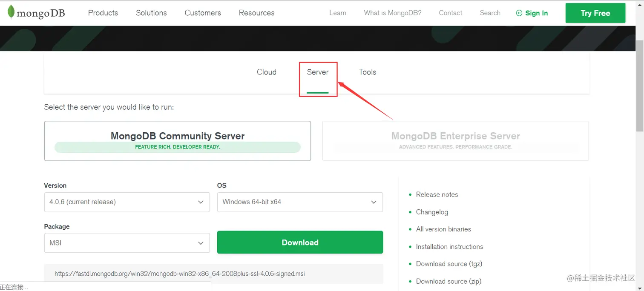Click the fastdl.mongodb.org download URL
Screen dimensions: 644x291
[x=180, y=274]
